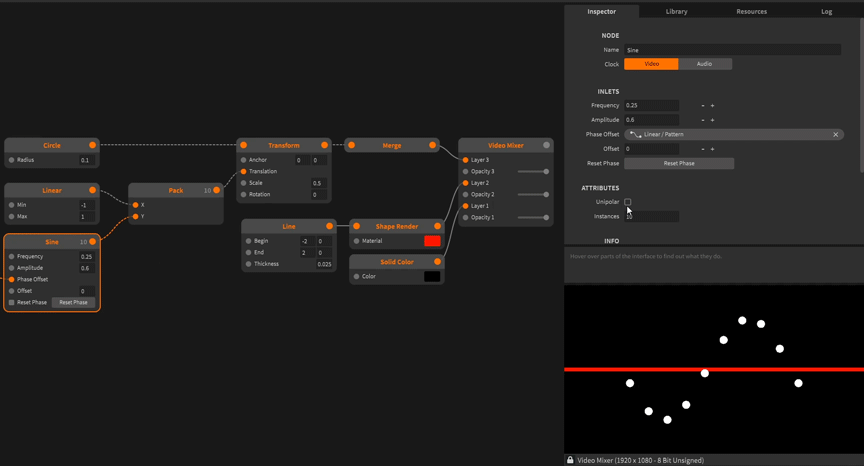Click the Translation inlet port on Transform
This screenshot has width=864, height=466.
[244, 171]
